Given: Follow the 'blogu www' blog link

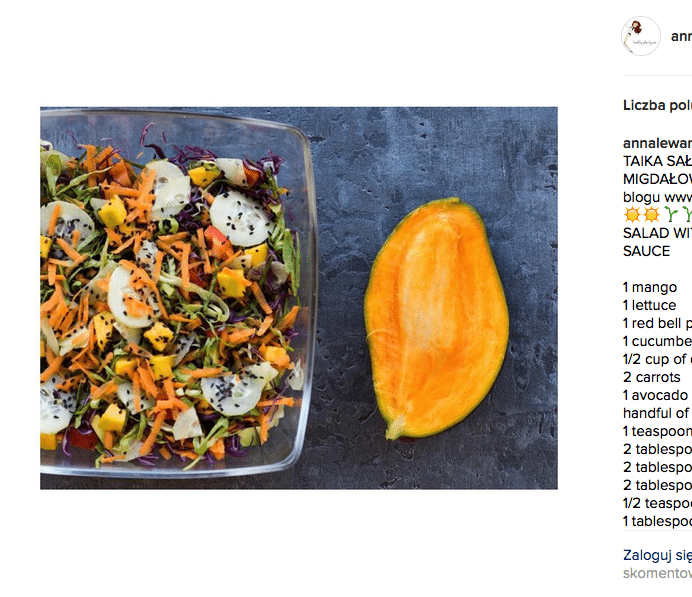Looking at the screenshot, I should (x=657, y=197).
